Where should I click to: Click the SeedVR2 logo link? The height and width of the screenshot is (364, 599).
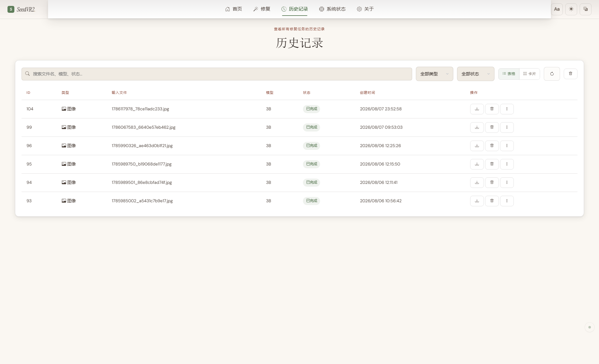[x=21, y=9]
